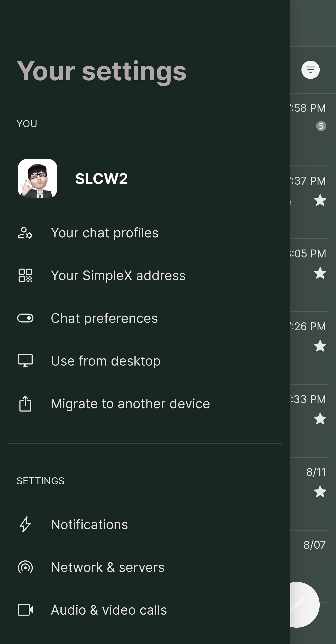This screenshot has height=644, width=336.
Task: Open Audio & video calls settings
Action: coord(109,610)
